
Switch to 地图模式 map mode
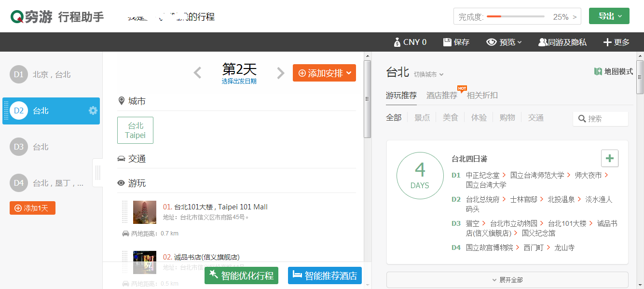[613, 71]
